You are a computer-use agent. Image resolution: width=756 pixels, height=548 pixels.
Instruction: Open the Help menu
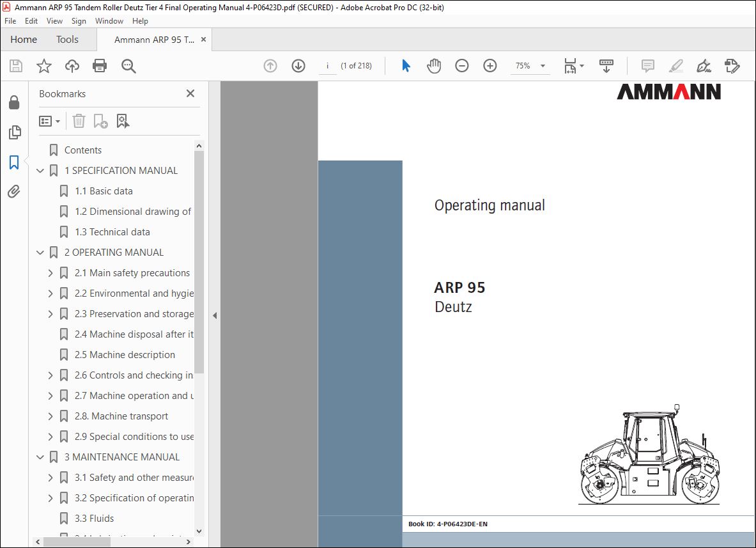pyautogui.click(x=140, y=21)
